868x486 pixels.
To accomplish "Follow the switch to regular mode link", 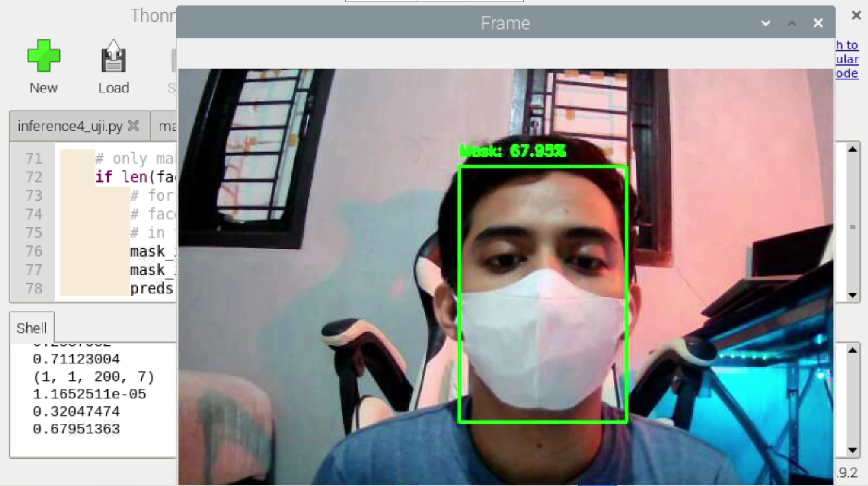I will [847, 59].
